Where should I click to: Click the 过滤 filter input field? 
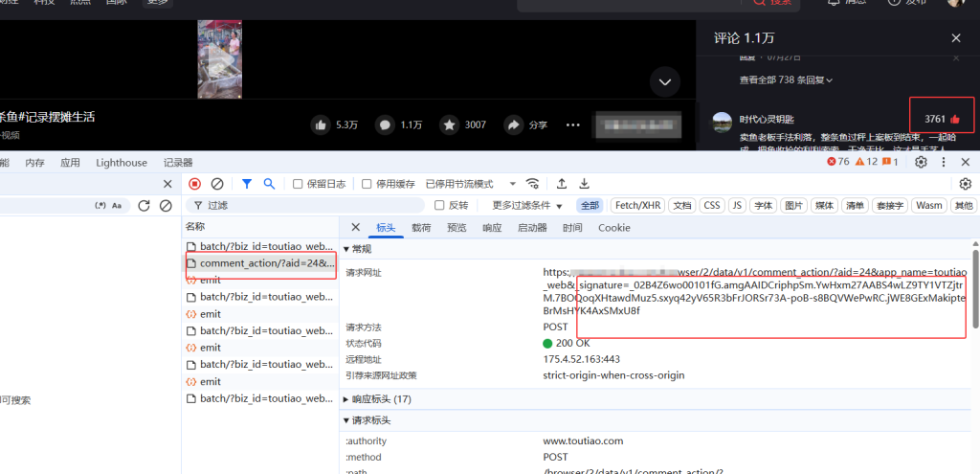305,205
